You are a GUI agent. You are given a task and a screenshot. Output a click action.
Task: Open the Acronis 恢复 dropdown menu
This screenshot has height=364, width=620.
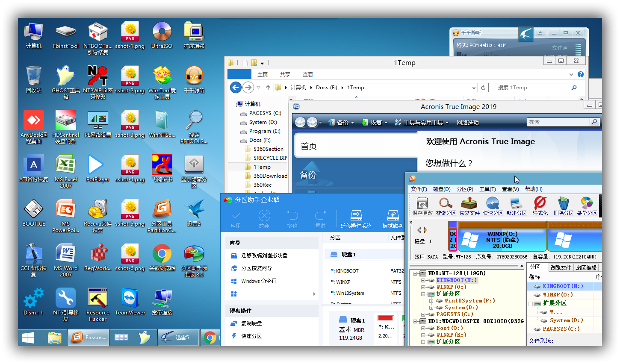[x=375, y=123]
